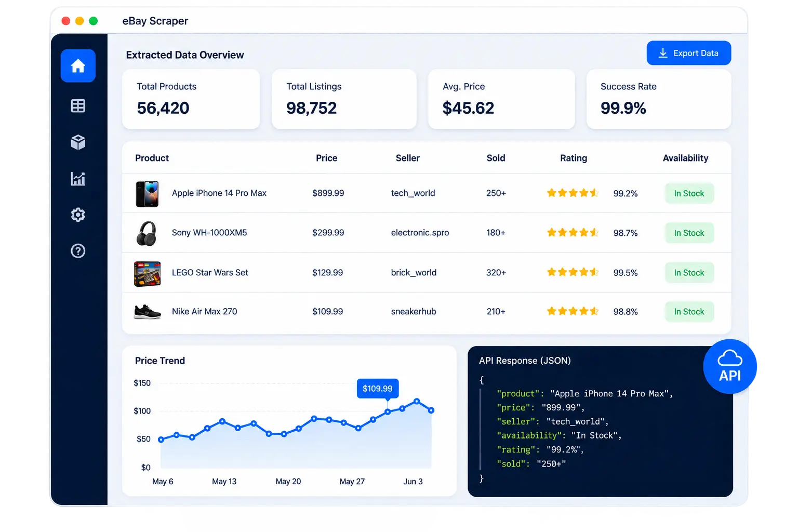This screenshot has height=532, width=798.
Task: Click In Stock badge for Sony WH-1000XM5 row
Action: pos(689,233)
